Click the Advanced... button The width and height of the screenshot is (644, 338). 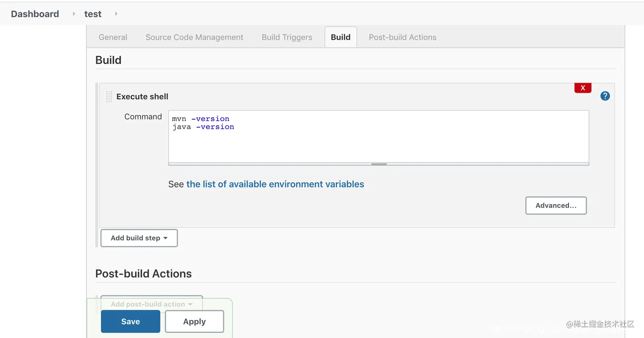tap(556, 205)
